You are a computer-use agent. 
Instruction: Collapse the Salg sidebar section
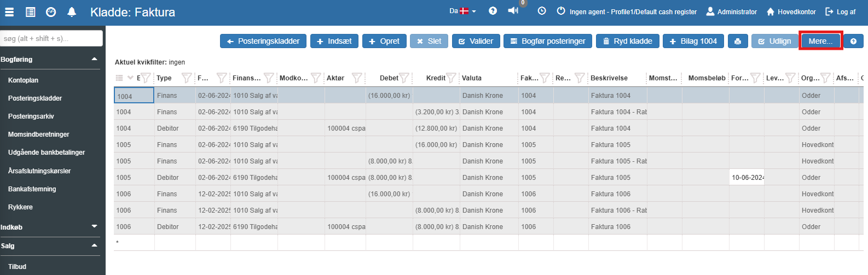pyautogui.click(x=94, y=245)
